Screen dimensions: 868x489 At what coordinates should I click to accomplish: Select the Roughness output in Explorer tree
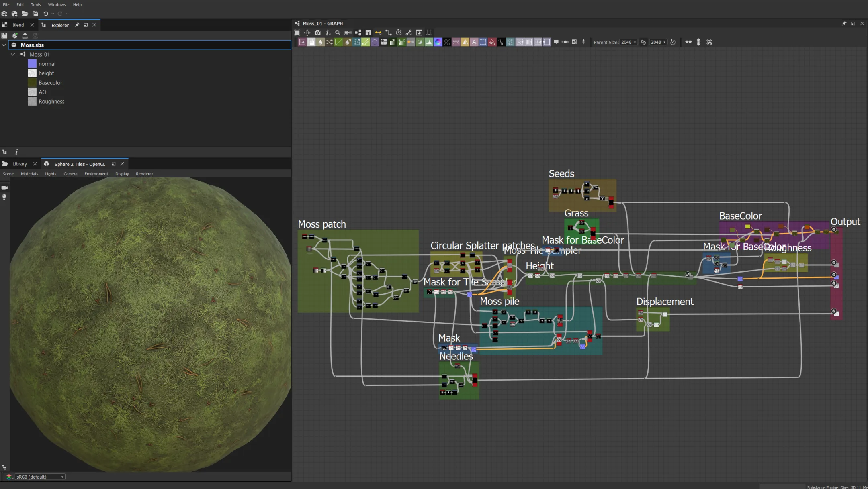click(x=51, y=102)
